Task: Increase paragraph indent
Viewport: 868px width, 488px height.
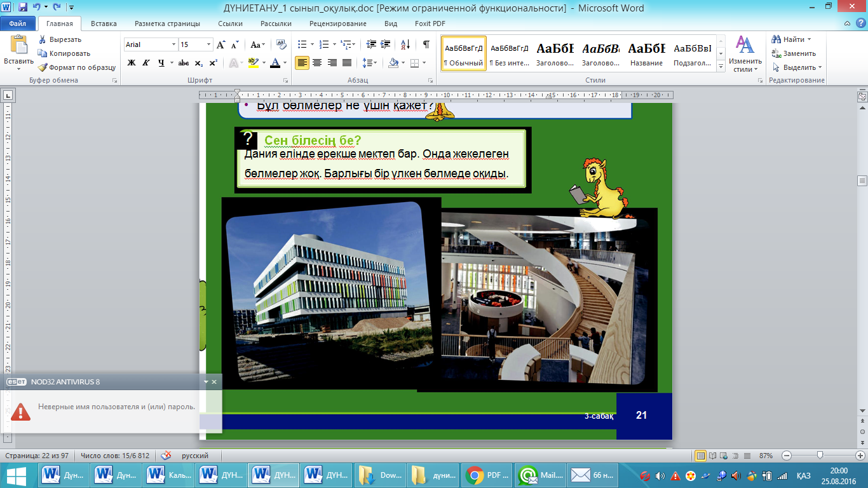Action: 386,44
